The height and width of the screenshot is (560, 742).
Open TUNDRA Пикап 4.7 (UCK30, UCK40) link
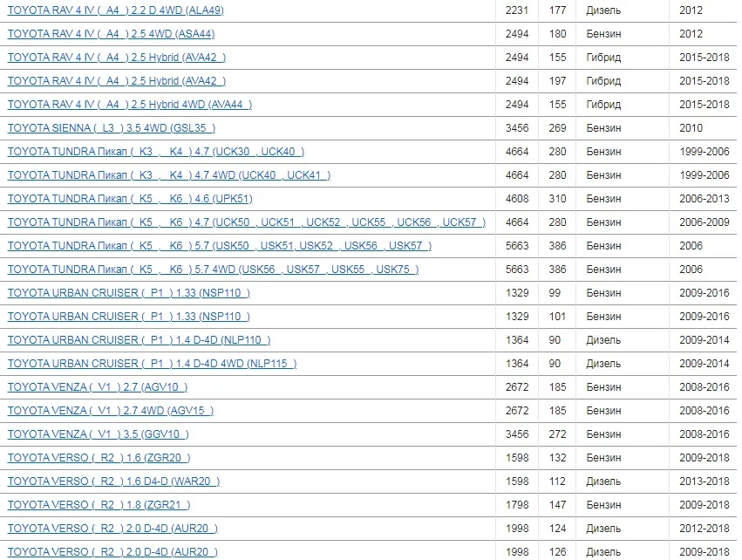[x=156, y=152]
